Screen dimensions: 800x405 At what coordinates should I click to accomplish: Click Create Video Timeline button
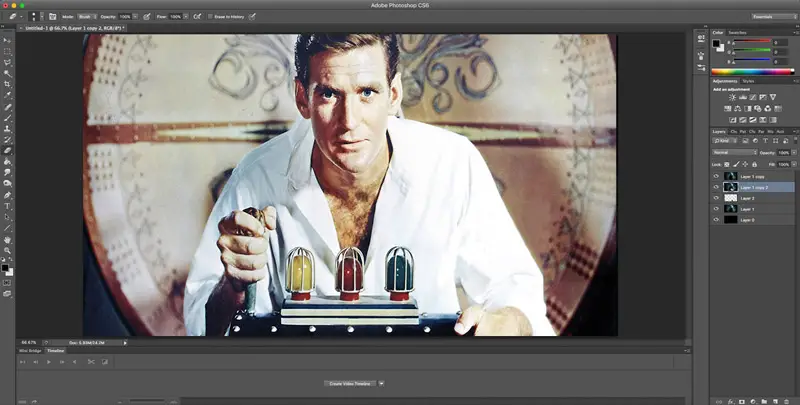pos(350,384)
